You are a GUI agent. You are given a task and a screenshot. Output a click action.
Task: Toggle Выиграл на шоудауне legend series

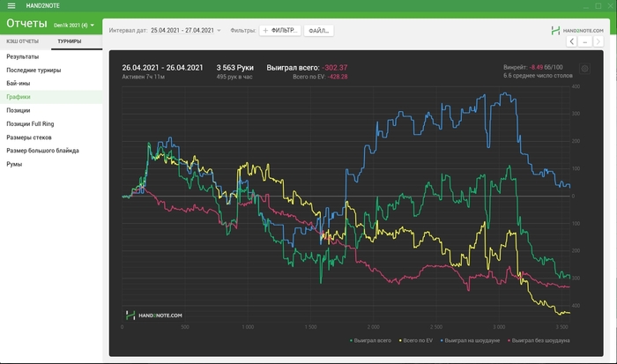(x=470, y=340)
